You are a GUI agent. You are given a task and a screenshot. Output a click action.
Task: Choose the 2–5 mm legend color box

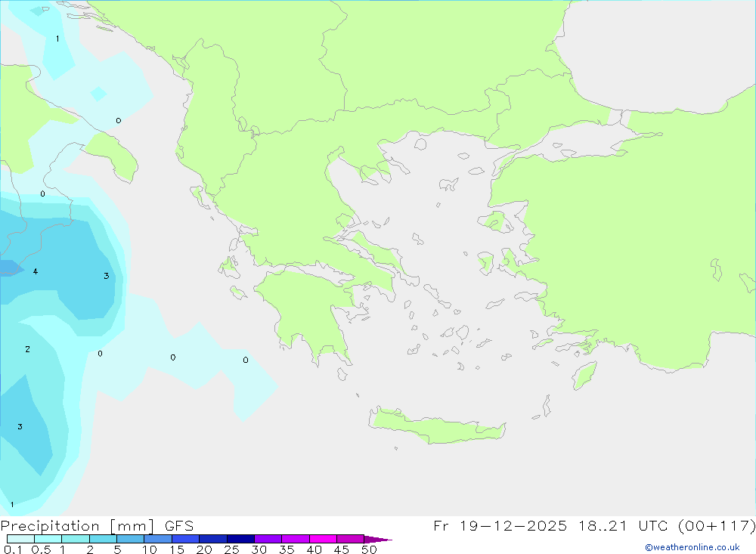coord(103,539)
